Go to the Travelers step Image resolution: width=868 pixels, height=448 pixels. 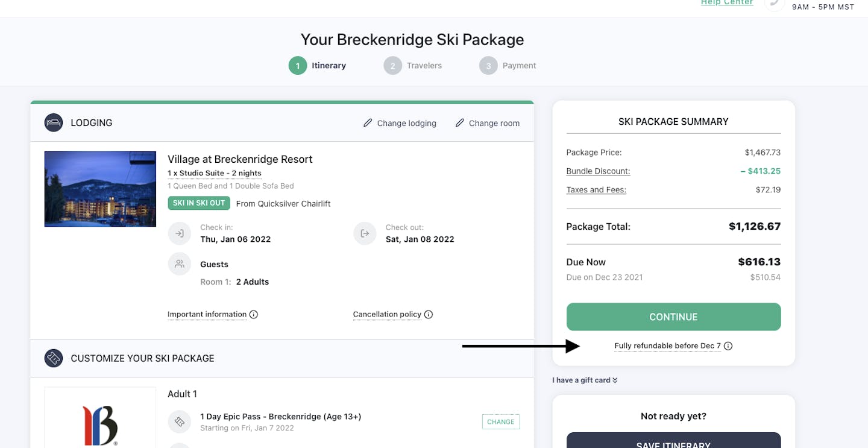coord(413,66)
